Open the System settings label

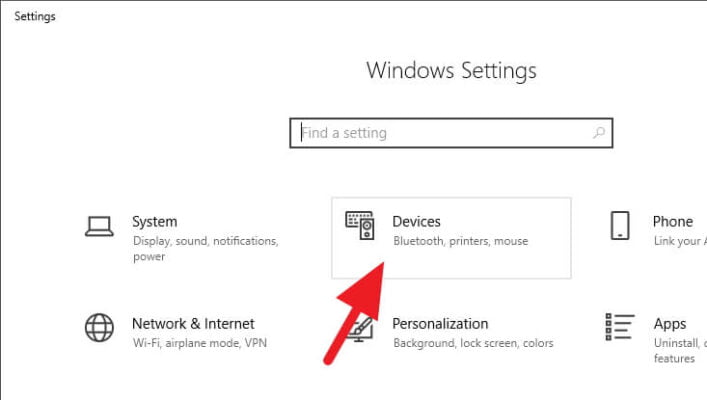pyautogui.click(x=155, y=221)
